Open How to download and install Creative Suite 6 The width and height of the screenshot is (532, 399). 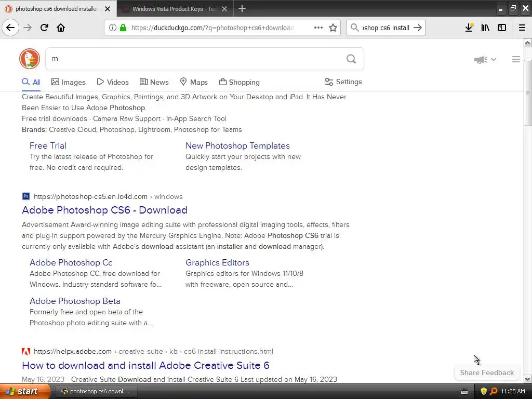click(145, 365)
